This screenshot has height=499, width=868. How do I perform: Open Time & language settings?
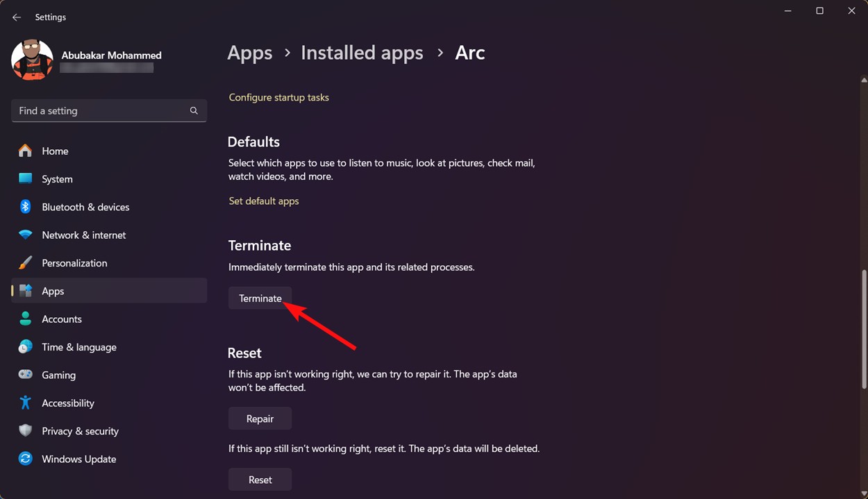tap(26, 347)
